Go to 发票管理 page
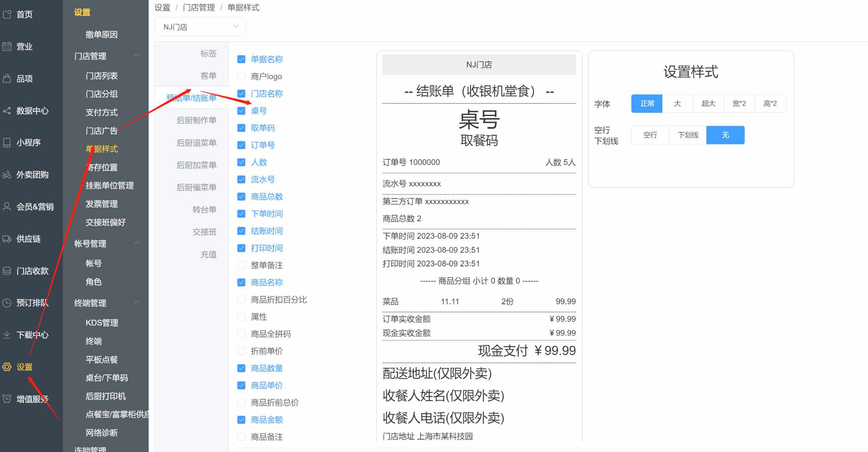Image resolution: width=868 pixels, height=452 pixels. point(102,204)
